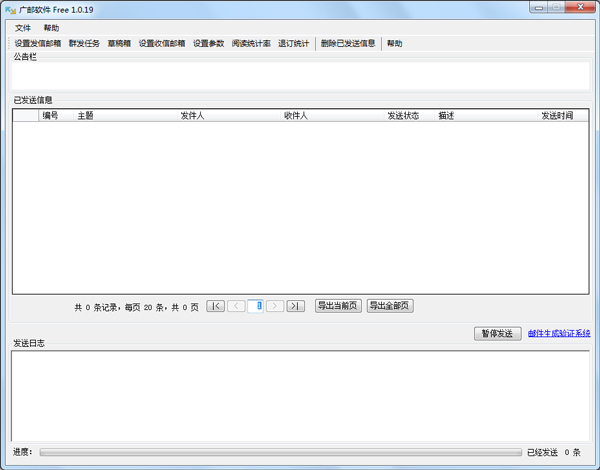Click the page number input field
Image resolution: width=600 pixels, height=470 pixels.
pyautogui.click(x=255, y=306)
